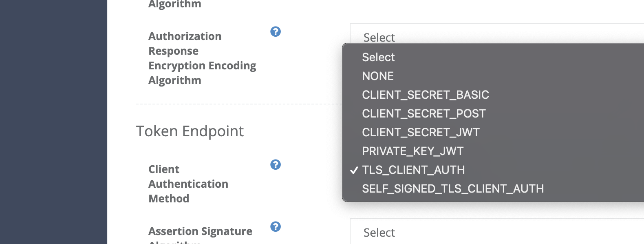The image size is (644, 244).
Task: Click the checkmark next to TLS_CLIENT_AUTH
Action: 354,170
